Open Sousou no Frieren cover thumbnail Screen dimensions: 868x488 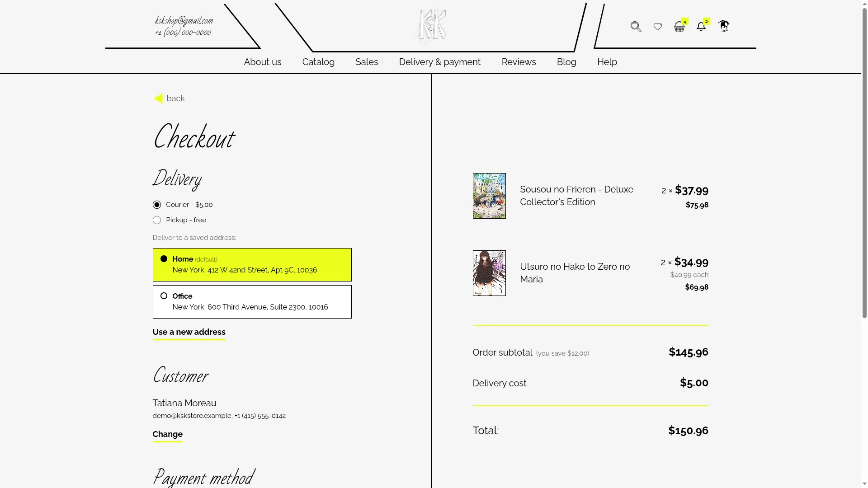point(489,196)
